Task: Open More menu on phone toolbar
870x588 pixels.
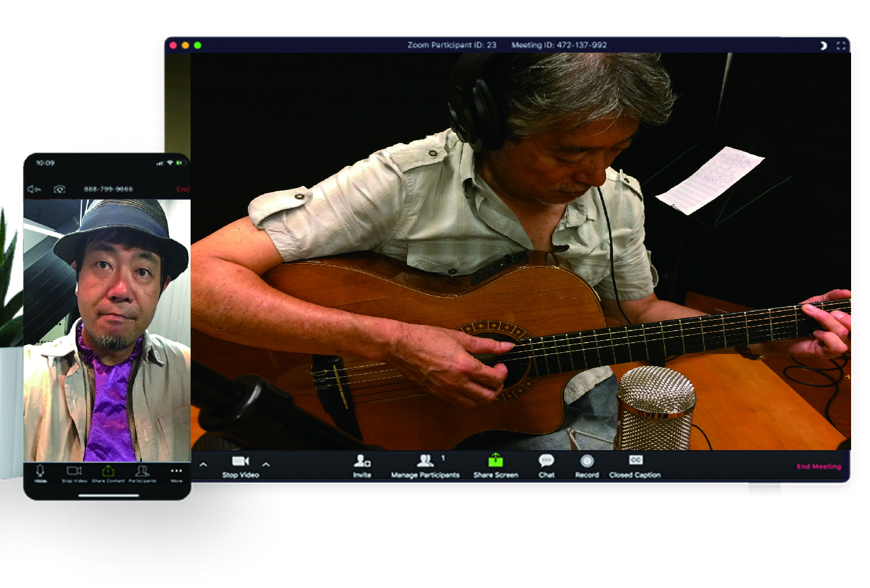Action: point(176,474)
